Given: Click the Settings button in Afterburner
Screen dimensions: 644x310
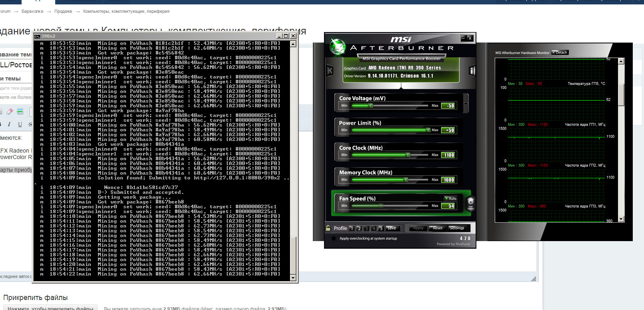Looking at the screenshot, I should pos(456,228).
